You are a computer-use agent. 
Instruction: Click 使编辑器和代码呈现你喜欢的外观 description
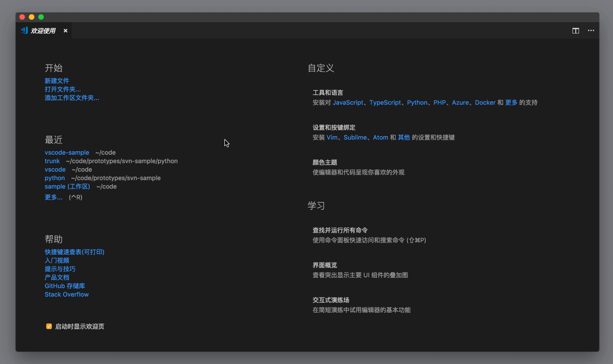(359, 173)
